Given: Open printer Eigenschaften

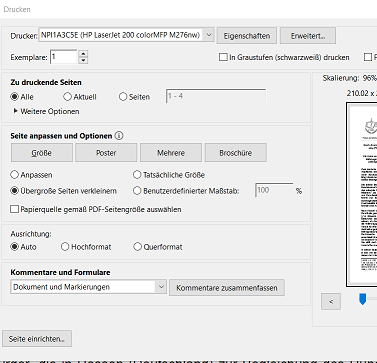Looking at the screenshot, I should (x=247, y=36).
